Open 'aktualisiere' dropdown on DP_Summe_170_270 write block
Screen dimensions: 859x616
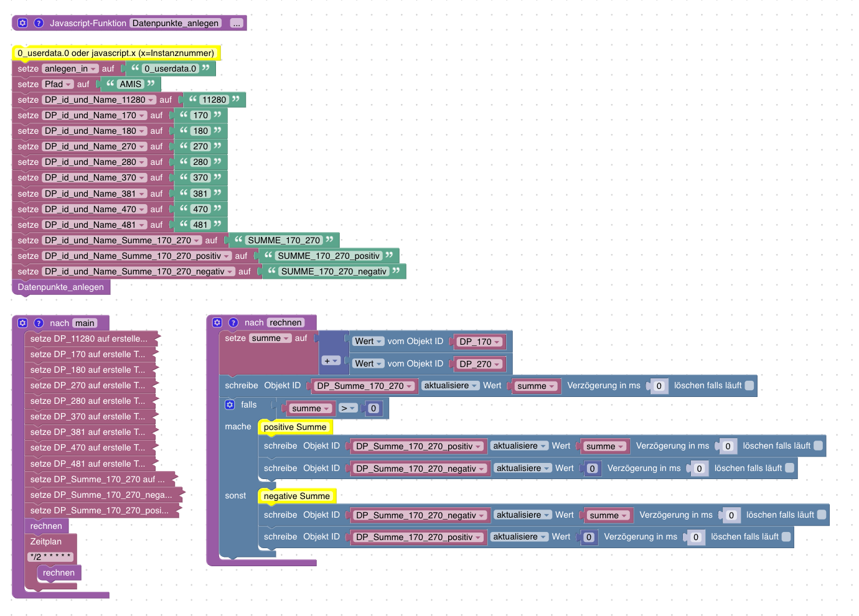coord(451,385)
